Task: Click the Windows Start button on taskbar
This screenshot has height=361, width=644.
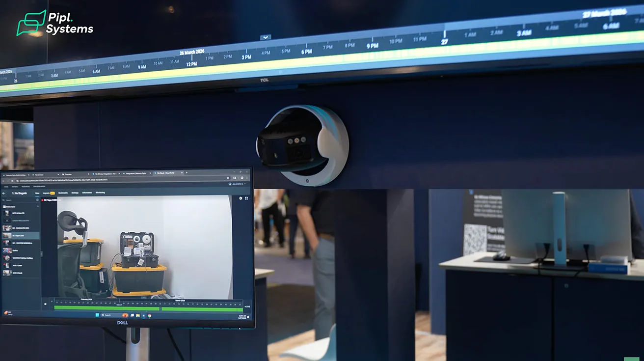Action: click(97, 315)
